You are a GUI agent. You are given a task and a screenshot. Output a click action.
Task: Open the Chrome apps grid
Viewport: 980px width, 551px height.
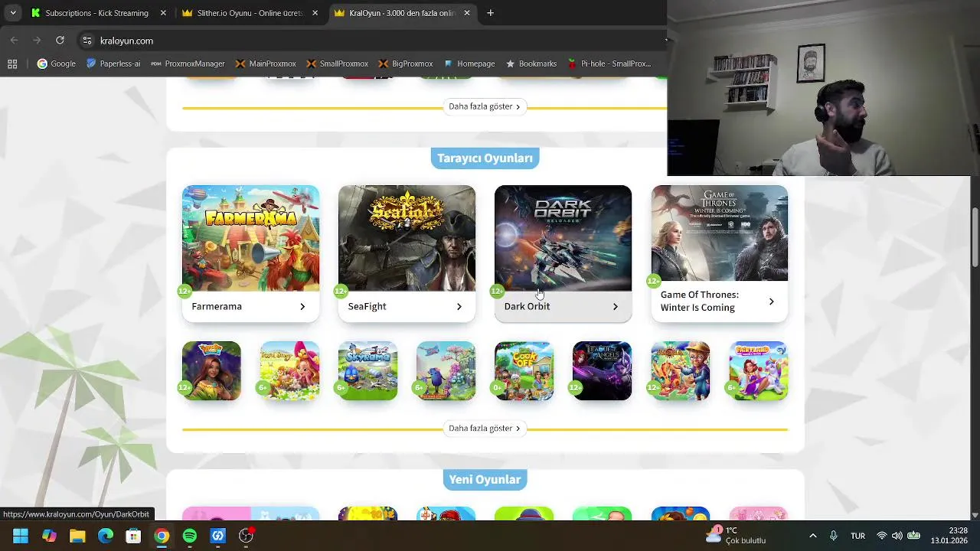(x=12, y=64)
